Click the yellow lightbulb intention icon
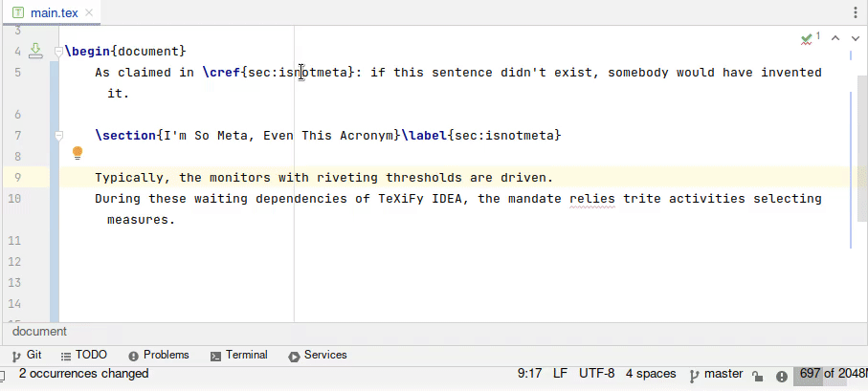The width and height of the screenshot is (868, 391). tap(78, 153)
